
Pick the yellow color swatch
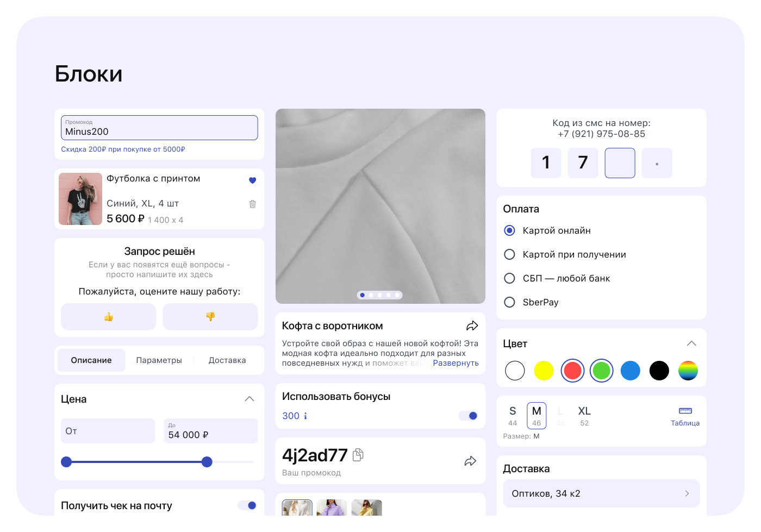pos(544,371)
